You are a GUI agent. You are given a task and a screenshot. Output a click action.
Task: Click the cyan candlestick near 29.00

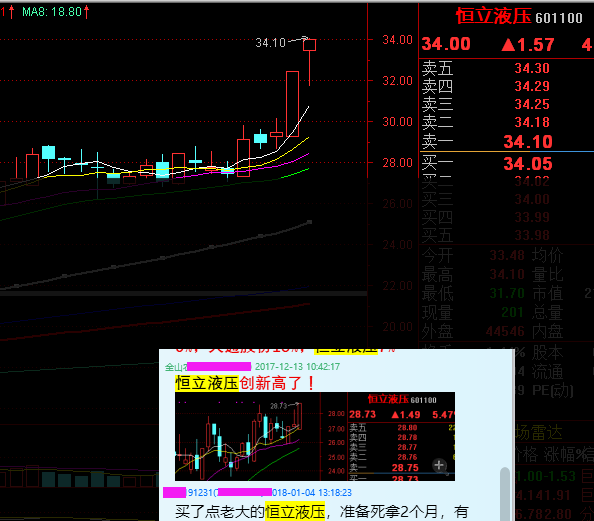point(260,138)
